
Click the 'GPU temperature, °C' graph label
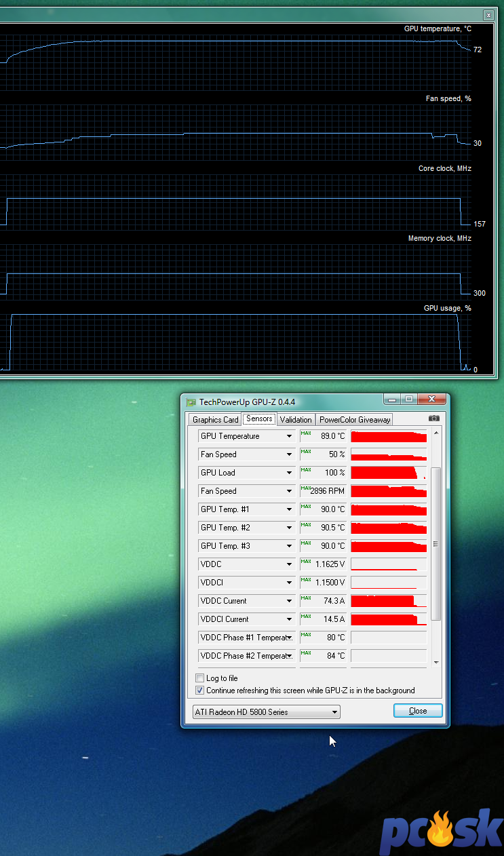(438, 28)
